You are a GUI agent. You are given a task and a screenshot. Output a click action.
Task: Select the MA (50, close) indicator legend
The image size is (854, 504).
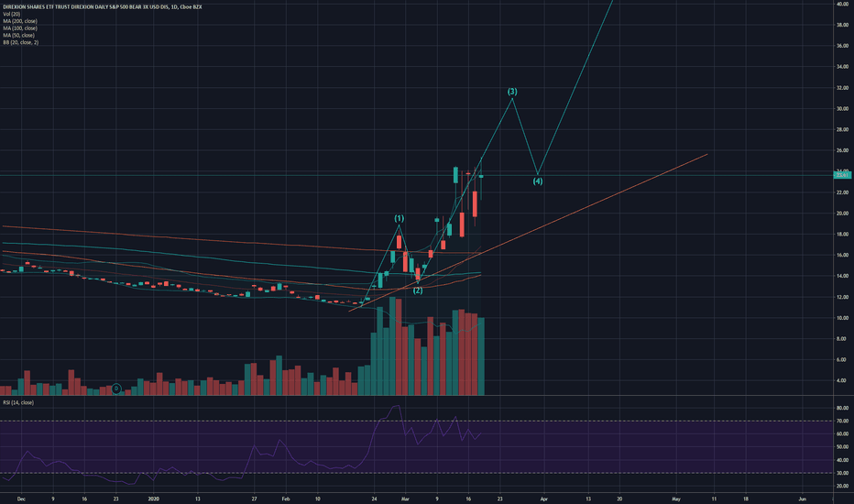(18, 36)
